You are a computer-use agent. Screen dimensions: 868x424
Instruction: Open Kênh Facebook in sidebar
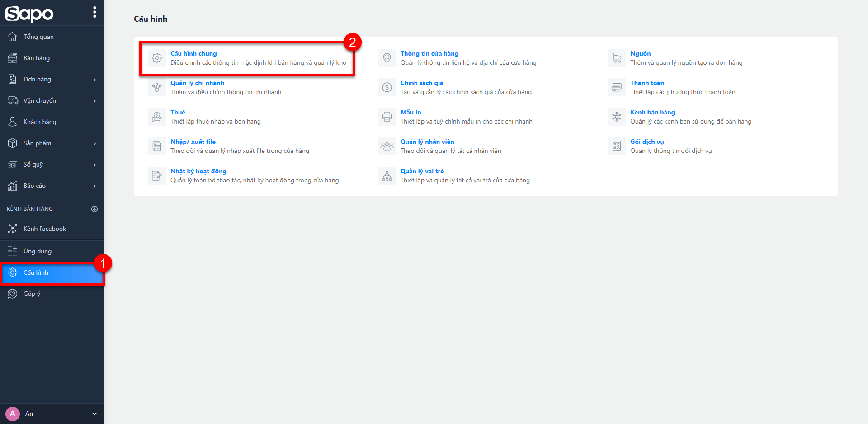(x=44, y=229)
